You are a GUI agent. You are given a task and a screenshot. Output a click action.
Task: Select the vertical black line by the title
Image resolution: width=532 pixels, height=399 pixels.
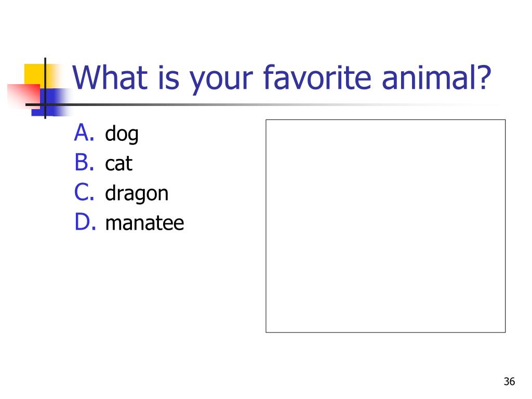coord(45,88)
